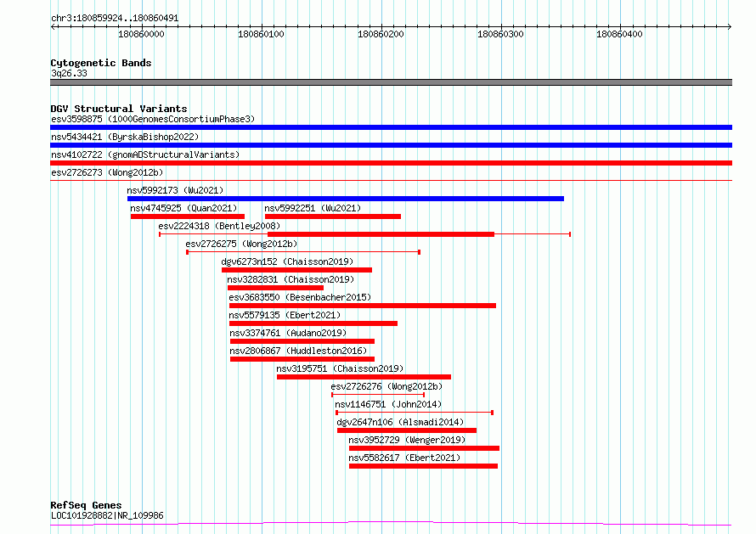
Task: Click the nsv5992173 (Wu2021) label
Action: coord(175,190)
